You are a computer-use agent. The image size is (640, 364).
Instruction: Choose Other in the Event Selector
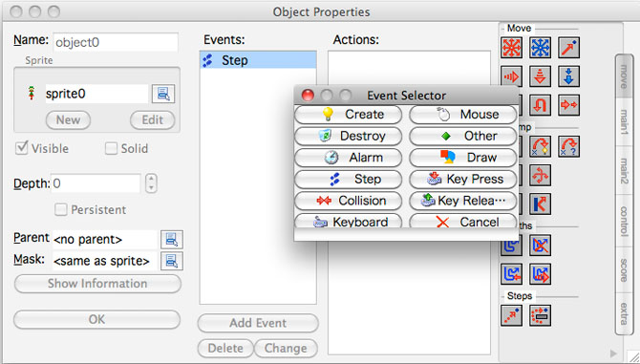click(463, 136)
